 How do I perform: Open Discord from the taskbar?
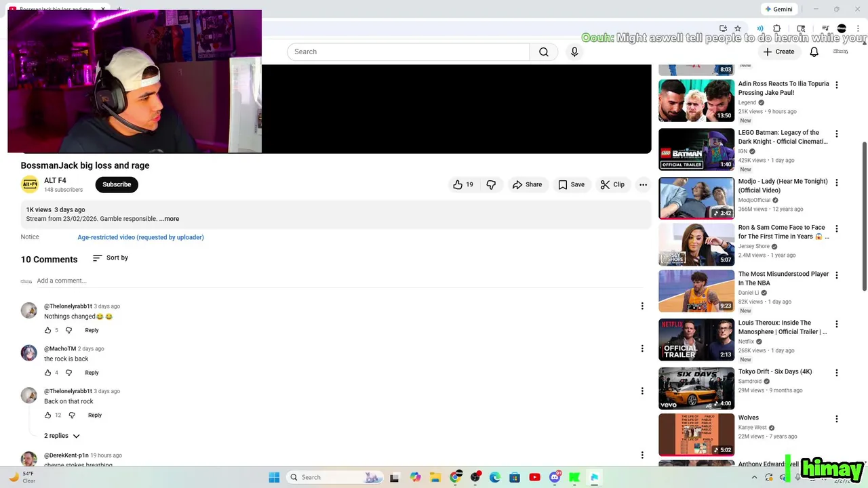[555, 477]
